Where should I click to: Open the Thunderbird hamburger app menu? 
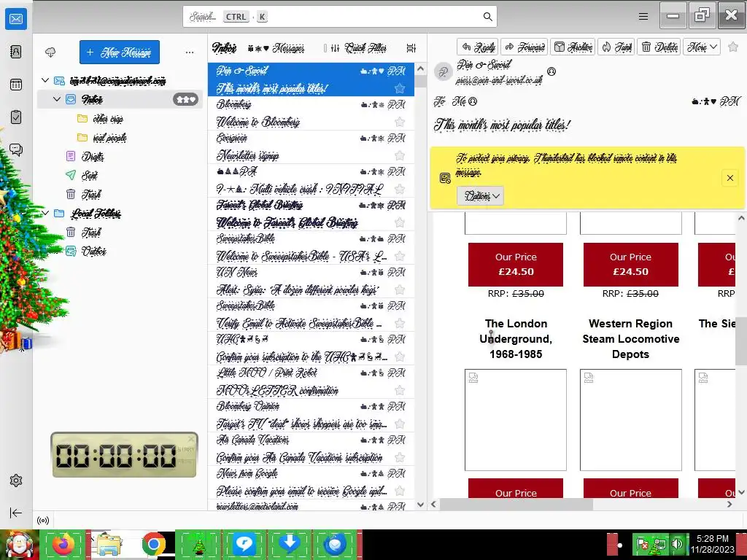coord(643,17)
